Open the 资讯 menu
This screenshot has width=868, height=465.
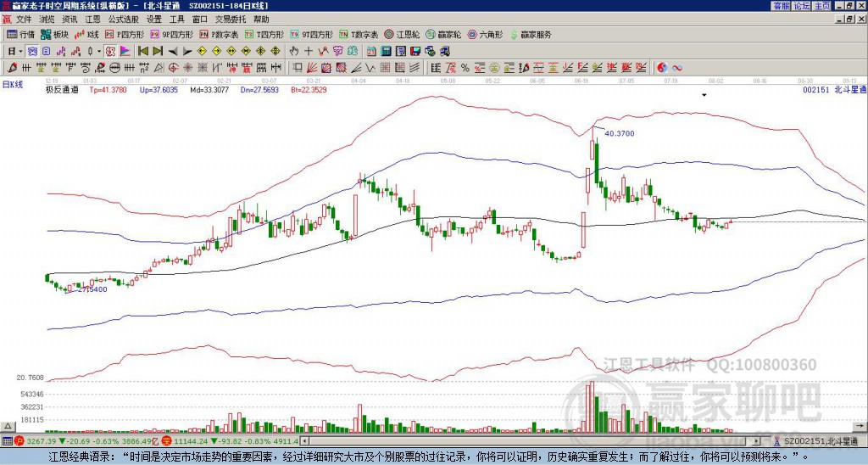[70, 20]
